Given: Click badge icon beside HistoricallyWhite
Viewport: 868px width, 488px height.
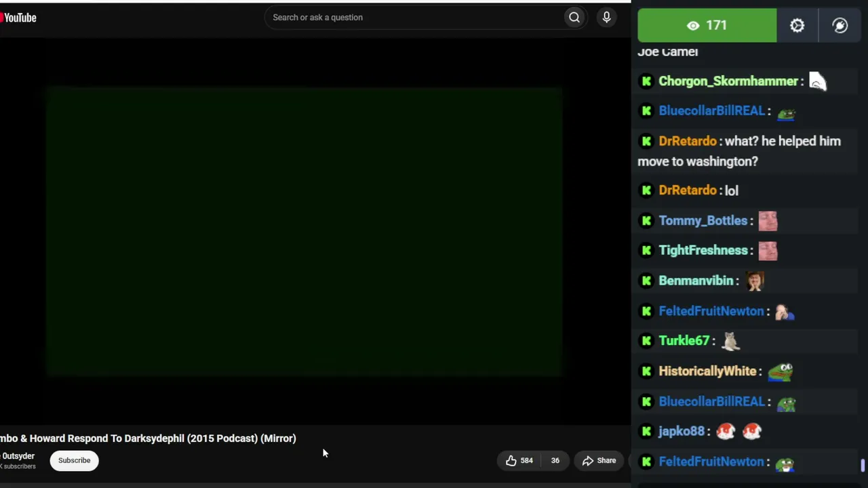Looking at the screenshot, I should point(646,371).
